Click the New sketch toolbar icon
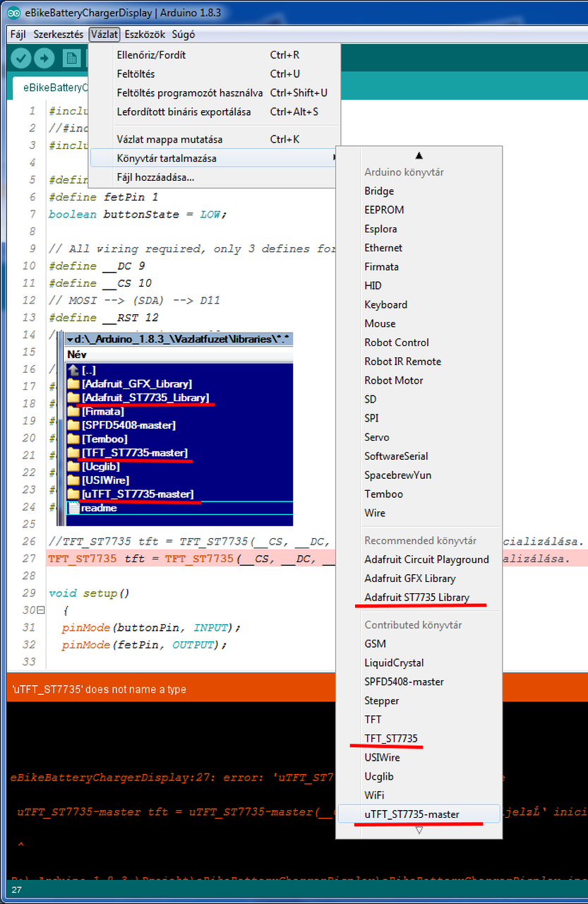This screenshot has height=904, width=588. click(x=71, y=59)
